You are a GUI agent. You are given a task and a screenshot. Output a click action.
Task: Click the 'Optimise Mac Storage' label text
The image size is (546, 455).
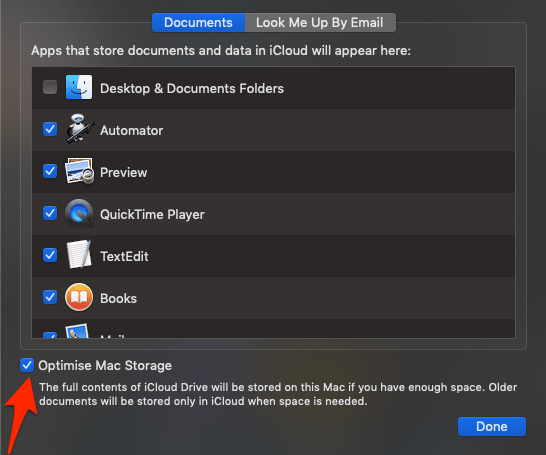(x=105, y=366)
